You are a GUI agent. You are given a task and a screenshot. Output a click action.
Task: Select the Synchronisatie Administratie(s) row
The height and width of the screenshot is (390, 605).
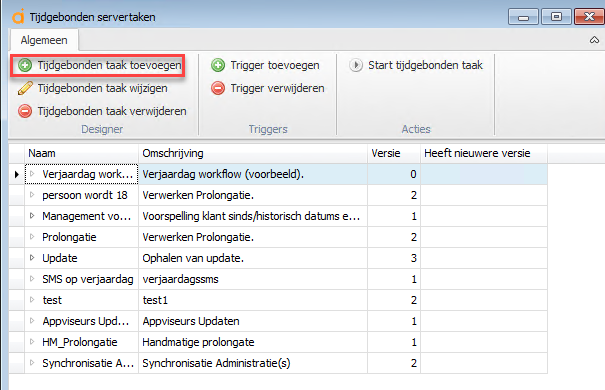[278, 363]
